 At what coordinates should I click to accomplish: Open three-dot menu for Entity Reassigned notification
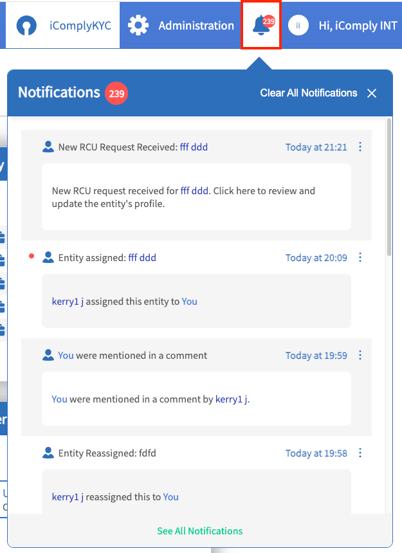click(360, 453)
